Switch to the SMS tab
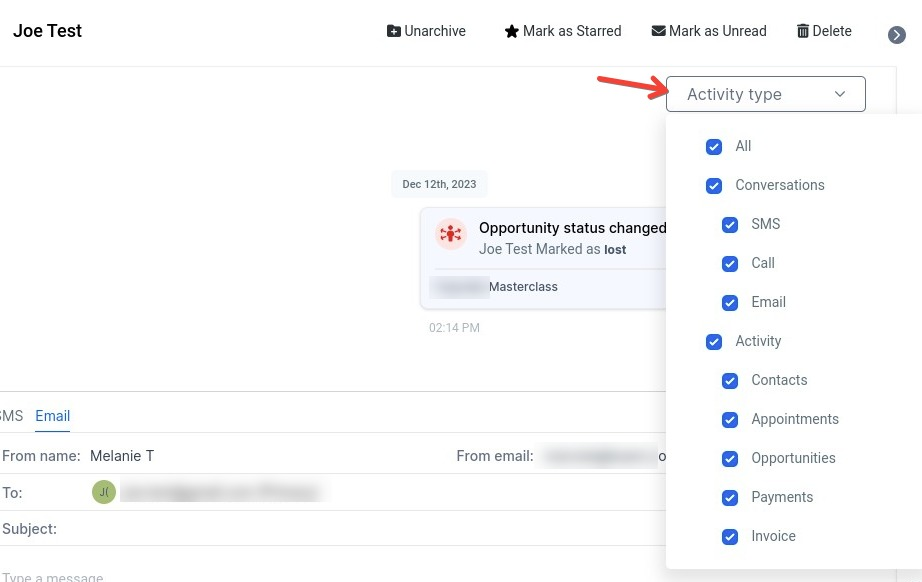The image size is (922, 582). [x=10, y=416]
